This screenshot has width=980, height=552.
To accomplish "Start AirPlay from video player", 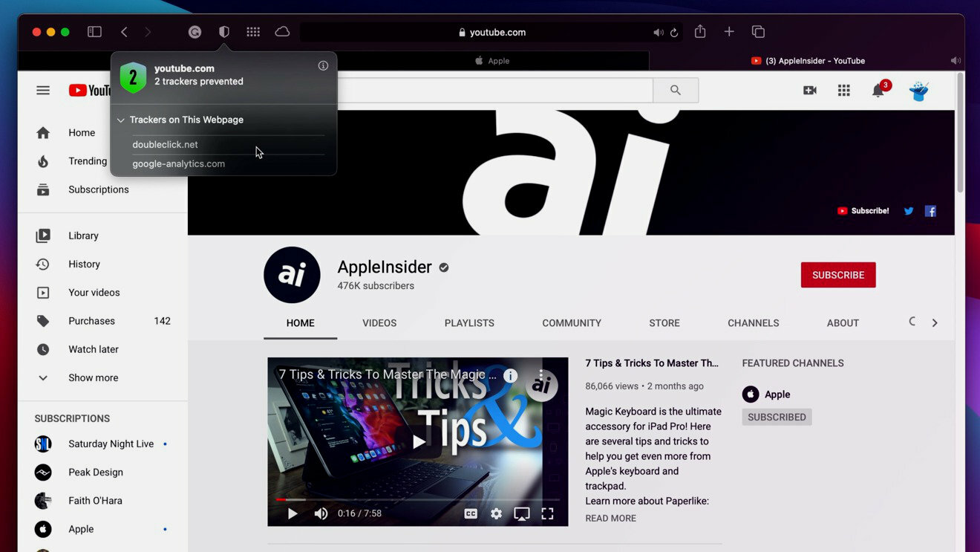I will pos(522,513).
